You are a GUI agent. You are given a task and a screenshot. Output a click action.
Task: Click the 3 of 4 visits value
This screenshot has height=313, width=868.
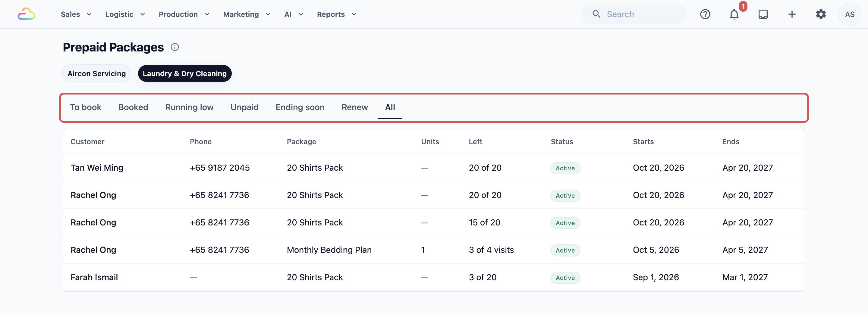[x=491, y=250]
